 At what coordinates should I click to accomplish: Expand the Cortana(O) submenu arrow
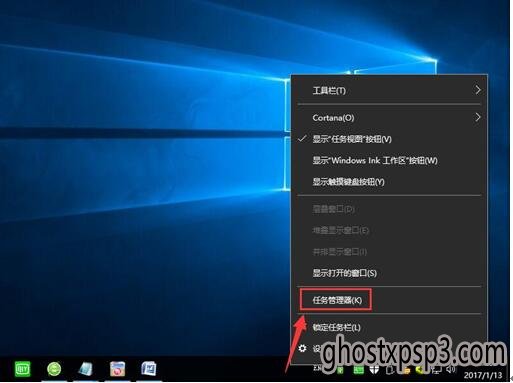pyautogui.click(x=478, y=117)
